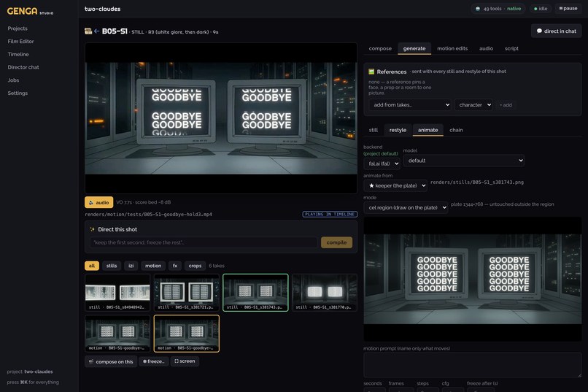Click 'press ⌘K for everything' hint
This screenshot has height=392, width=588.
33,383
